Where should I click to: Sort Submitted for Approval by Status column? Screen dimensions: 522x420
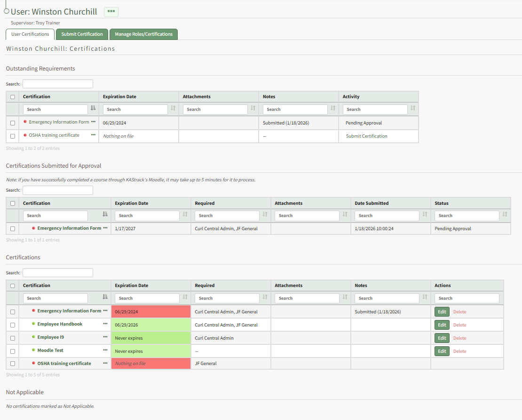click(x=505, y=215)
